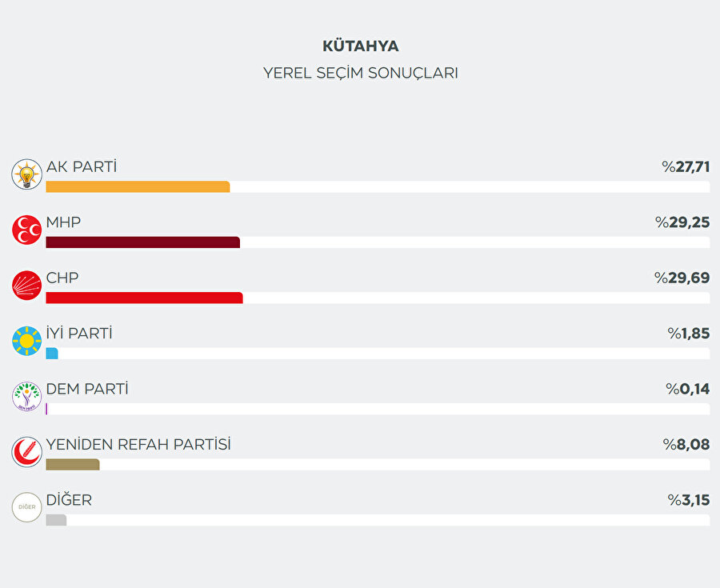The width and height of the screenshot is (720, 588).
Task: Click the İYİ Parti sun logo
Action: [26, 341]
